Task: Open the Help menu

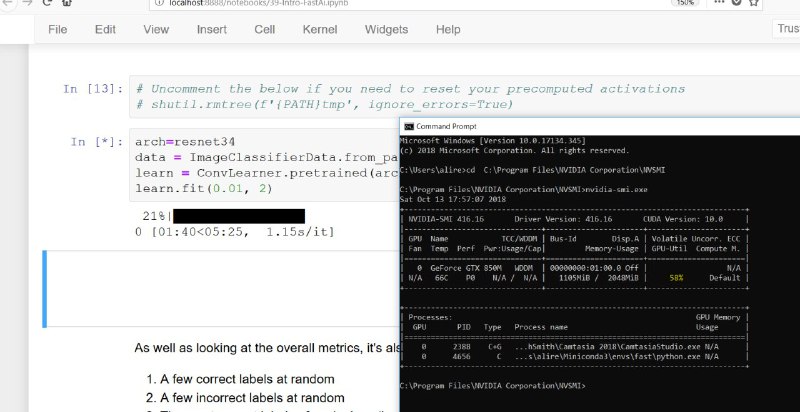Action: pyautogui.click(x=448, y=30)
